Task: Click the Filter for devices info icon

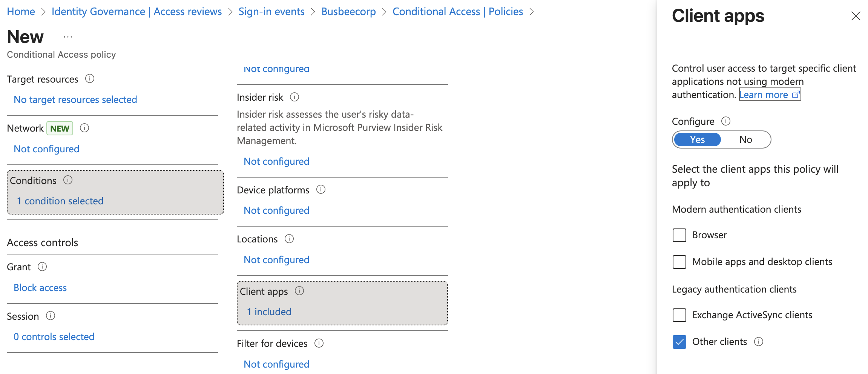Action: point(319,343)
